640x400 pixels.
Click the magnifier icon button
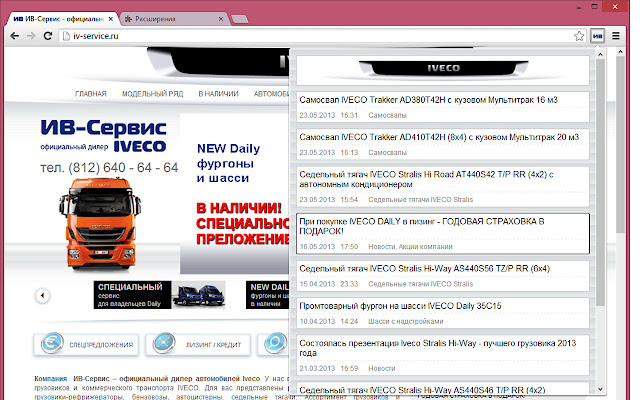(x=275, y=344)
